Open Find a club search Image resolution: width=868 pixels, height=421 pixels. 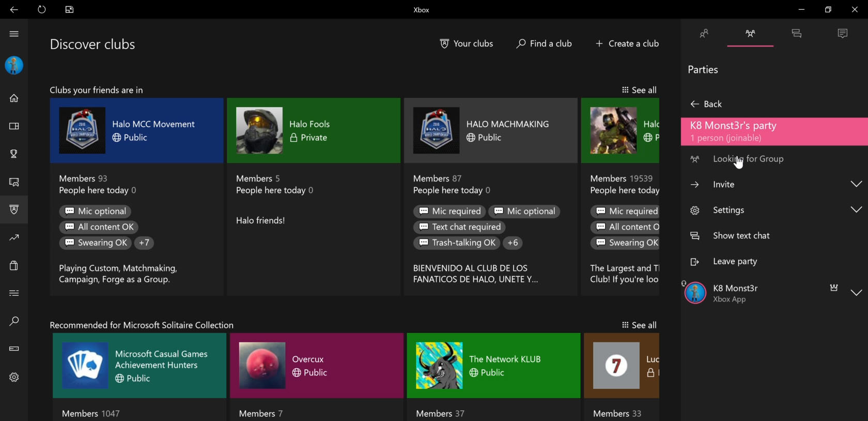coord(544,44)
